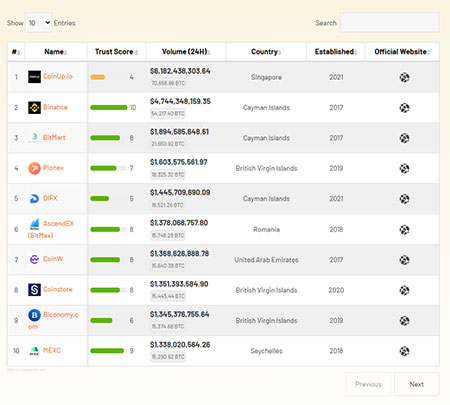This screenshot has width=450, height=405.
Task: Sort table by Name column
Action: (x=56, y=52)
